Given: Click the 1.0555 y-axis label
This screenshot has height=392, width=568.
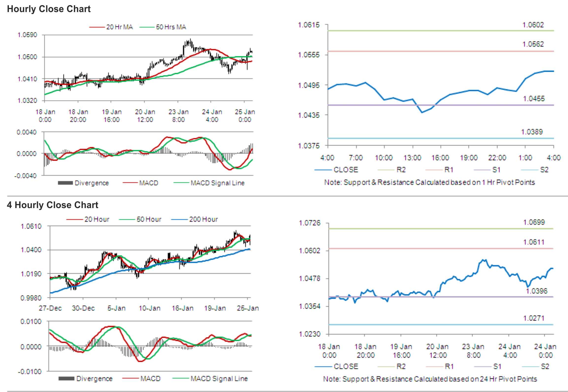Looking at the screenshot, I should pyautogui.click(x=309, y=55).
